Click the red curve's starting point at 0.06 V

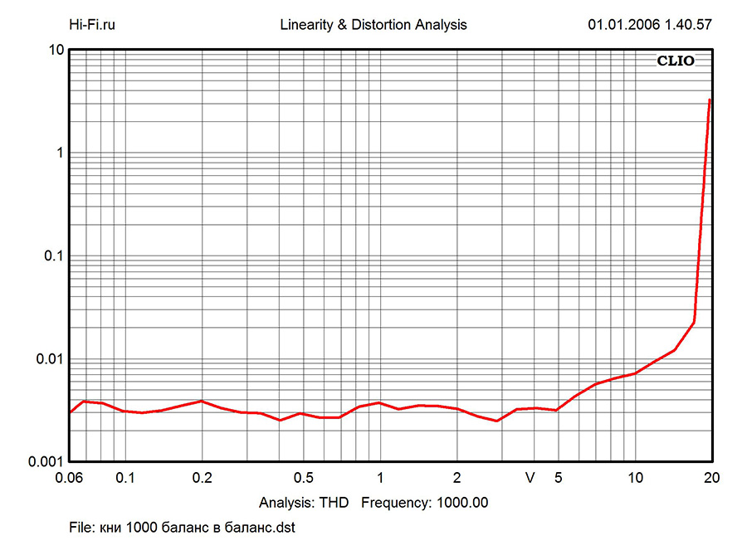click(x=71, y=411)
